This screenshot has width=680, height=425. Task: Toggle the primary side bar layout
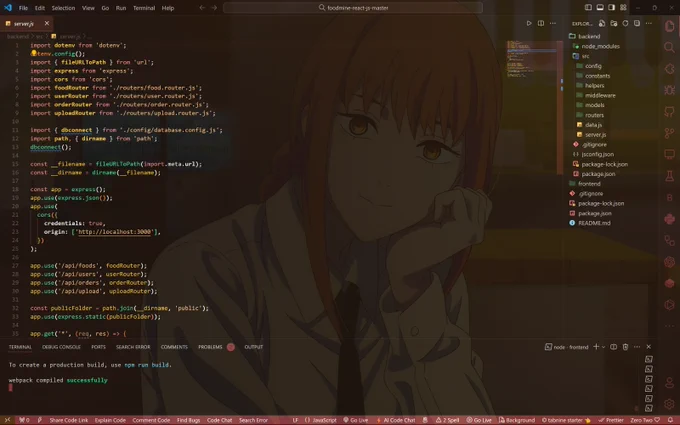point(588,7)
